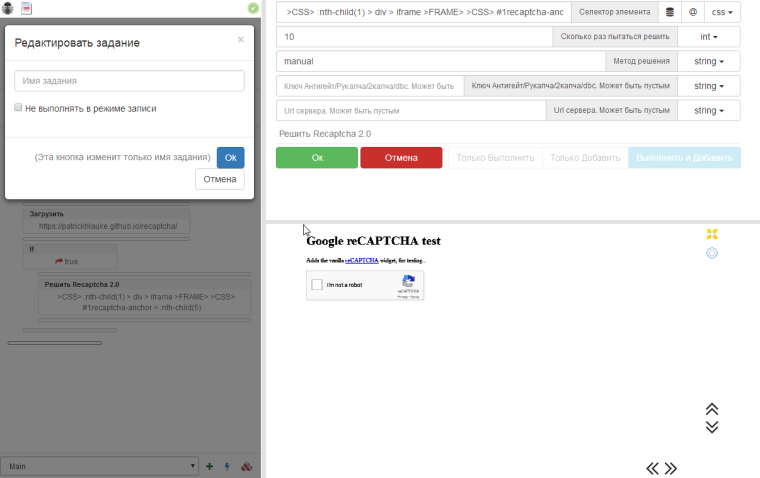
Task: Click the green checkmark status icon
Action: tap(253, 8)
